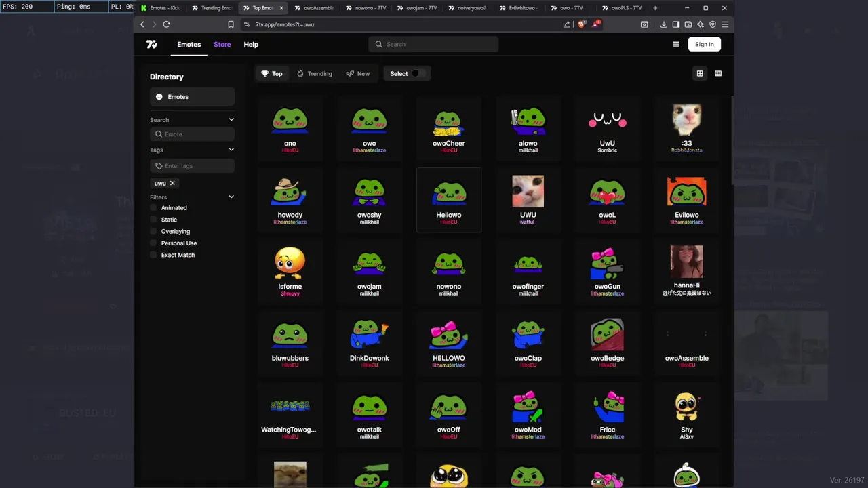This screenshot has height=488, width=868.
Task: Focus the Enter tags field
Action: (x=192, y=166)
